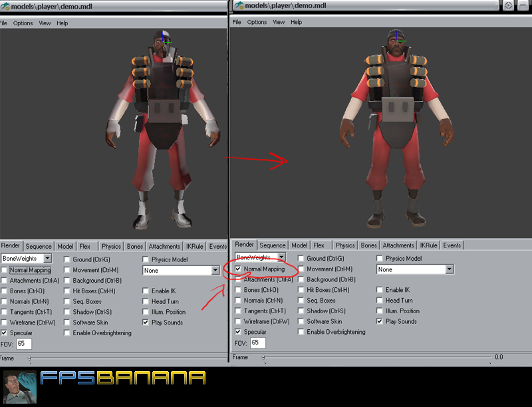Click the Demoman model in right viewport
This screenshot has height=407, width=532.
(396, 128)
